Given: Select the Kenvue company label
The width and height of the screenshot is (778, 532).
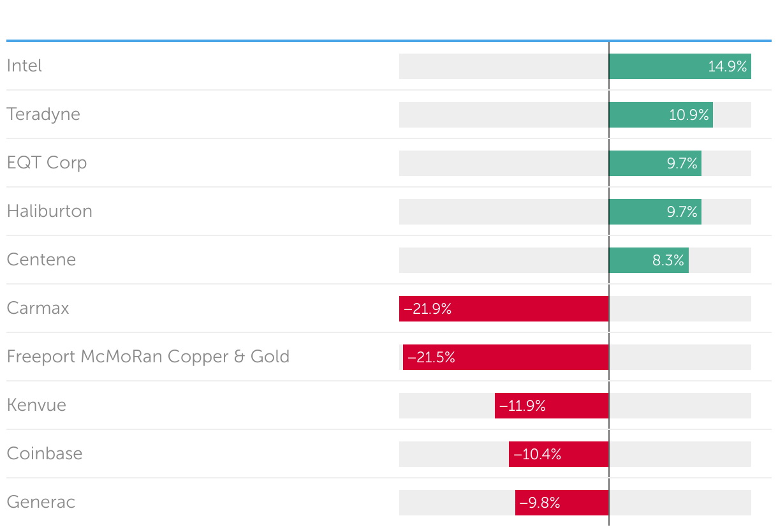Looking at the screenshot, I should click(36, 405).
